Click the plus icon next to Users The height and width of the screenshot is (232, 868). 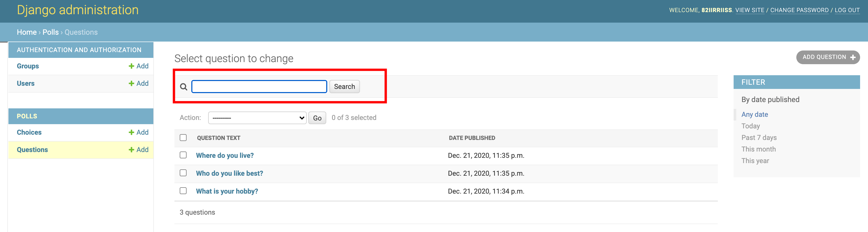coord(131,83)
